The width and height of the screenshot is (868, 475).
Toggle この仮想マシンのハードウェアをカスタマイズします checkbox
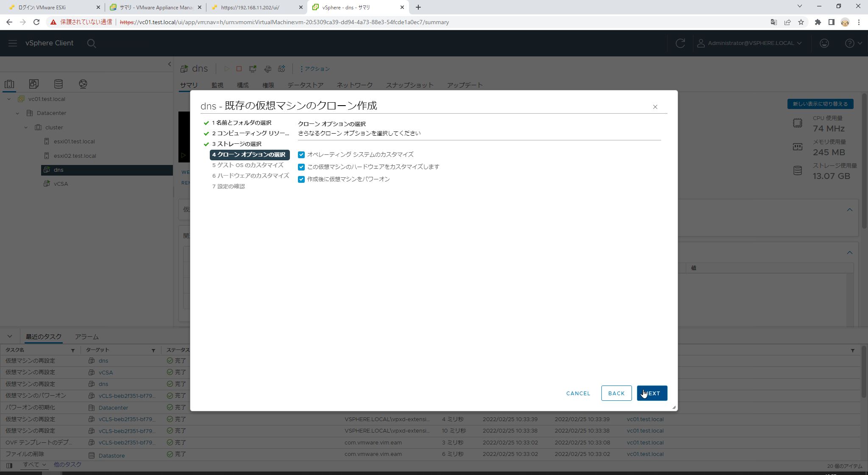pos(301,167)
